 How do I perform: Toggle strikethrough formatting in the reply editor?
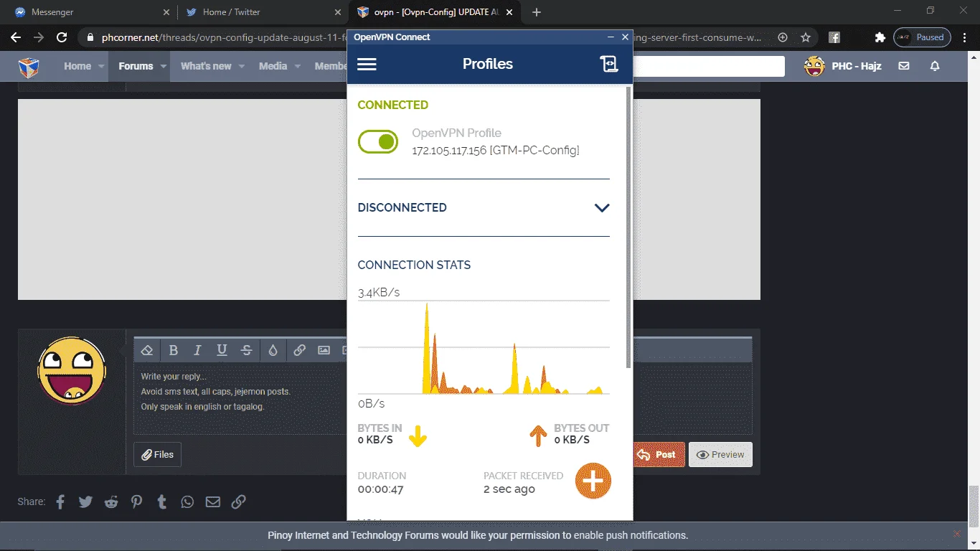pyautogui.click(x=247, y=350)
